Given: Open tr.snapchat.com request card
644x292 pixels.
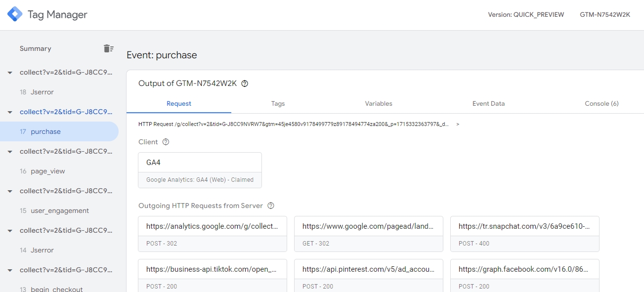Looking at the screenshot, I should click(525, 234).
